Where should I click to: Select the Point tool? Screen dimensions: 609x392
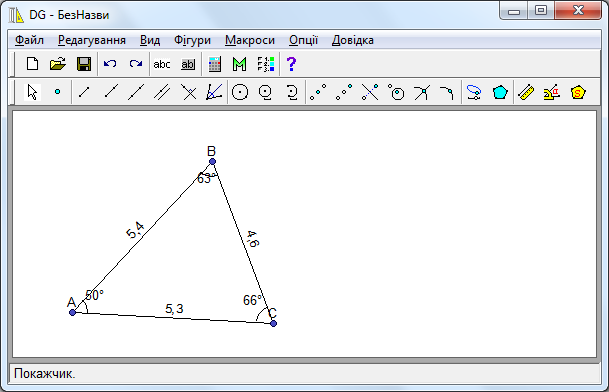click(x=57, y=92)
